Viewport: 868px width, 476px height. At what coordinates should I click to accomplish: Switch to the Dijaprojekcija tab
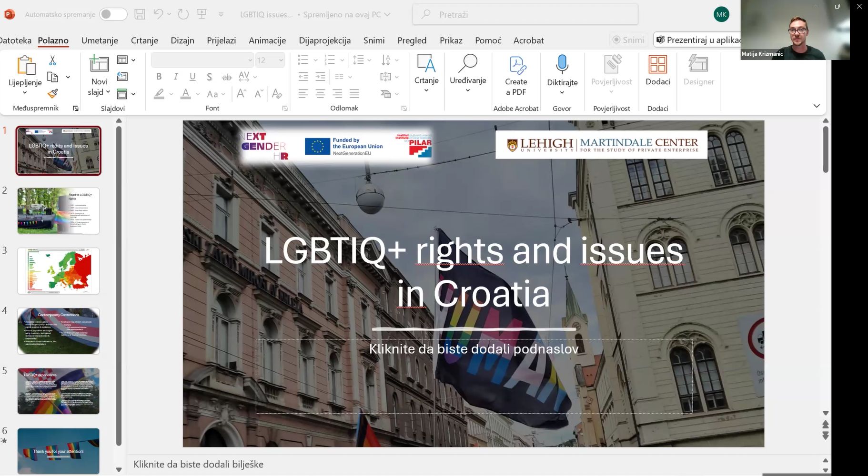click(324, 40)
